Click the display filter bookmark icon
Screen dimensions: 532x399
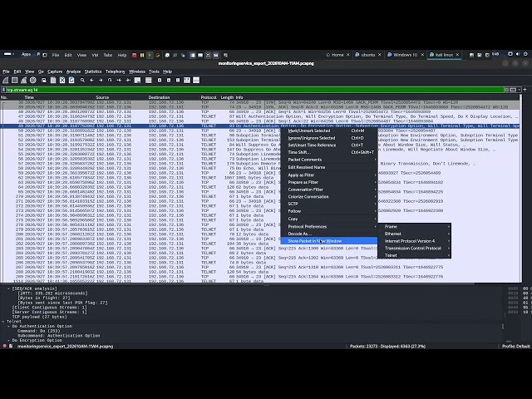point(3,90)
